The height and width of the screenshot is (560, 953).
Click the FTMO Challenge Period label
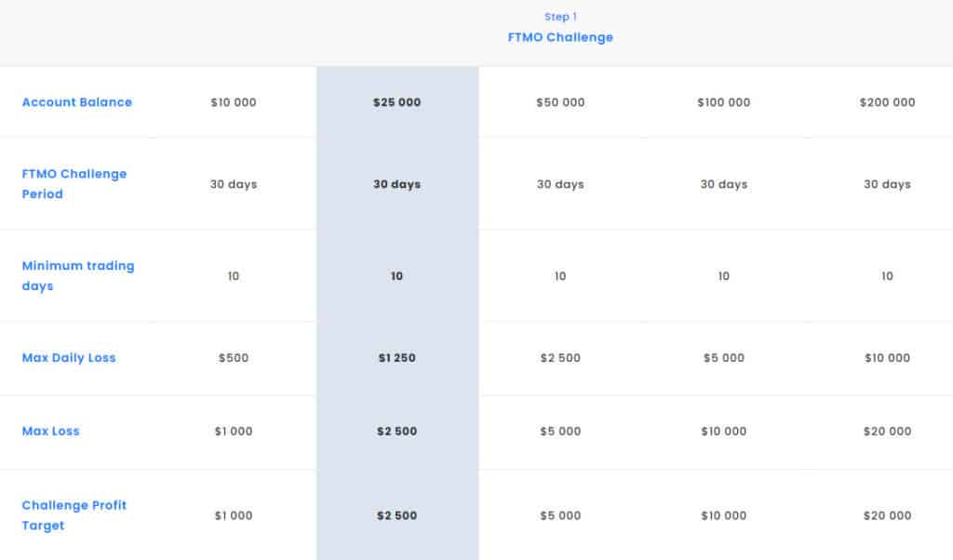[x=74, y=183]
